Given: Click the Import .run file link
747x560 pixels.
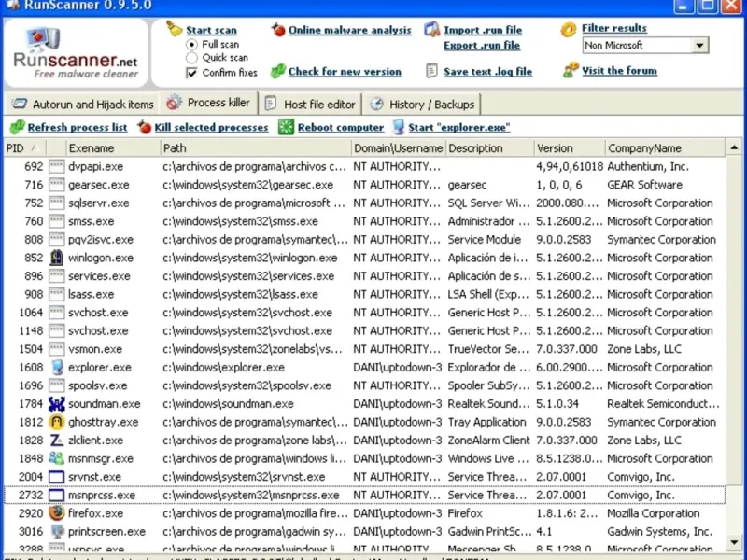Looking at the screenshot, I should [x=483, y=30].
